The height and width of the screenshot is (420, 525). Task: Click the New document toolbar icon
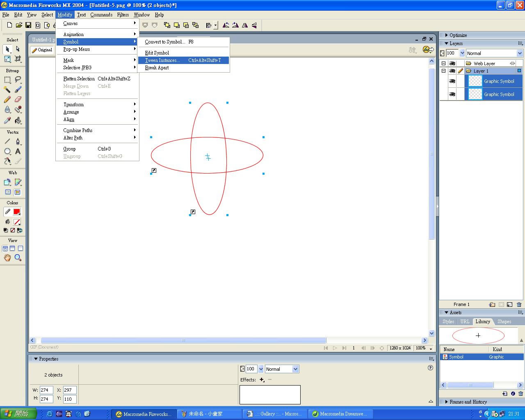point(9,25)
